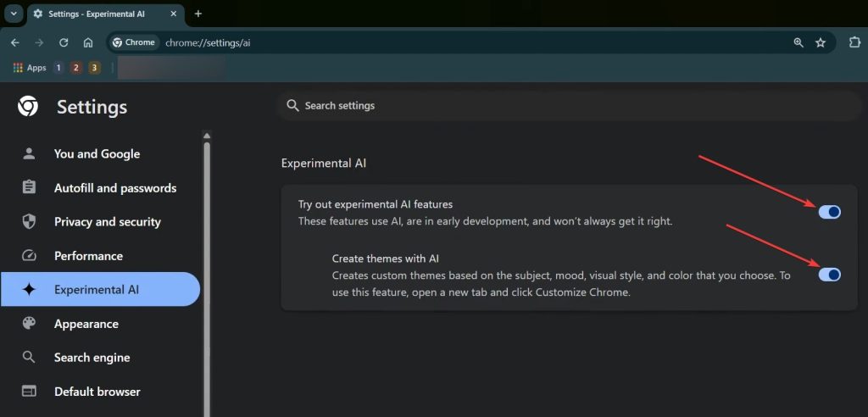Bookmark this page with the star icon
The width and height of the screenshot is (868, 417).
(821, 42)
